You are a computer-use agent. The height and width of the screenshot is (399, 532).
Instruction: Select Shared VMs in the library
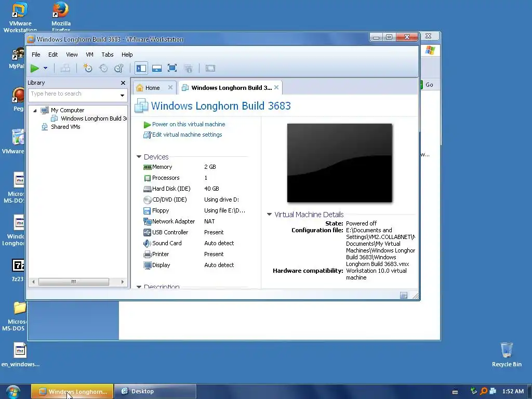65,127
